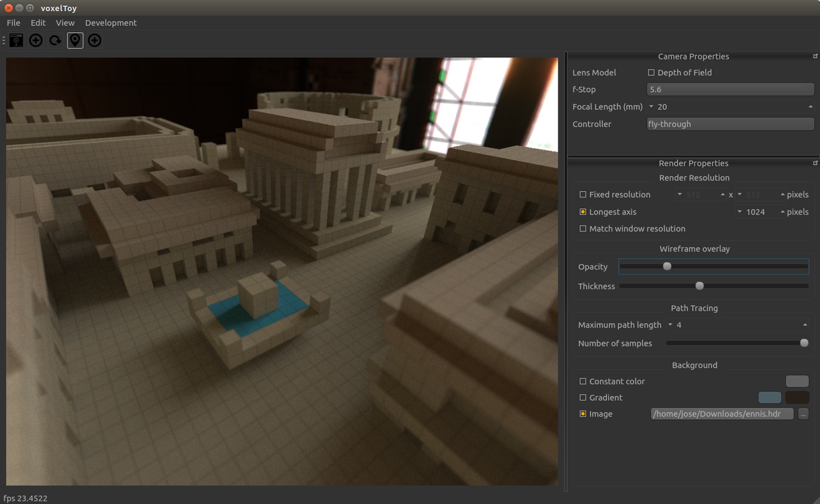Decrease Longest axis 1024 value arrow
Screen dimensions: 820x504
[740, 212]
